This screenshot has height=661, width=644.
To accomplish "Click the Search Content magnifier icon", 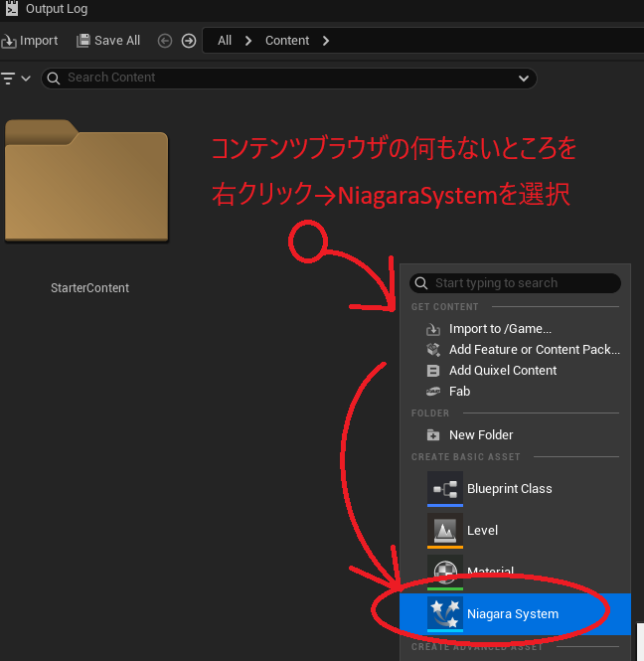I will [54, 79].
